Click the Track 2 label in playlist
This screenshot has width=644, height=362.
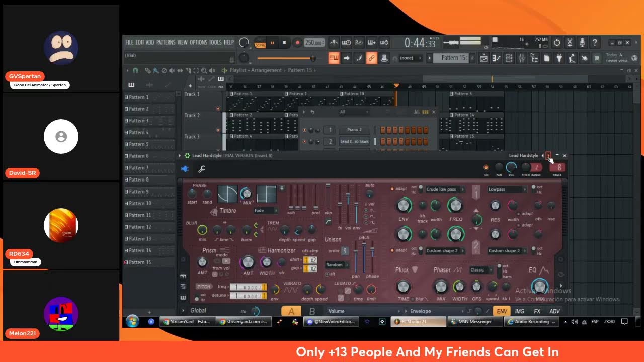(x=192, y=115)
